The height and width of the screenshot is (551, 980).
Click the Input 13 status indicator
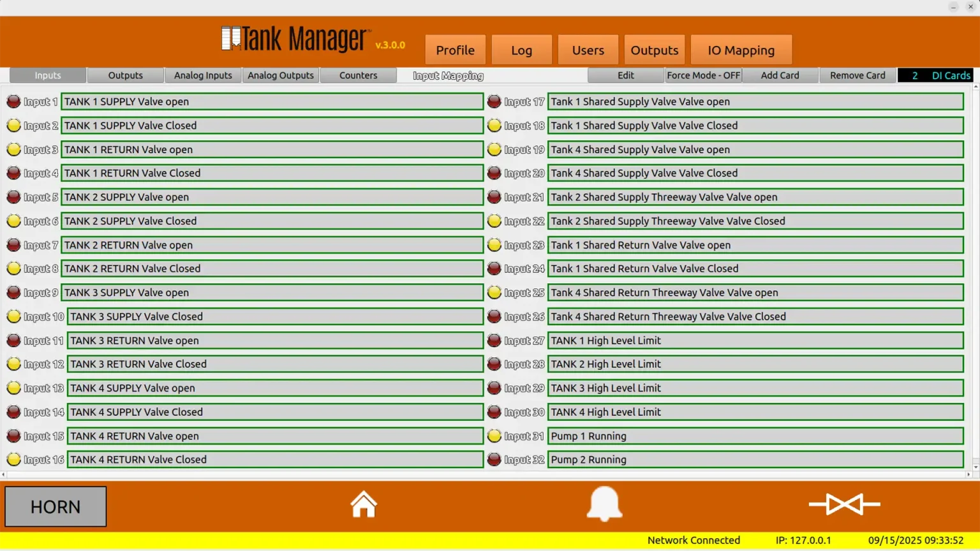coord(13,388)
